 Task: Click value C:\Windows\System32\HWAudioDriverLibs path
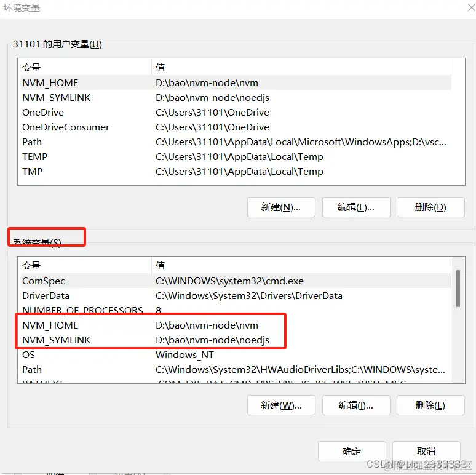(300, 370)
